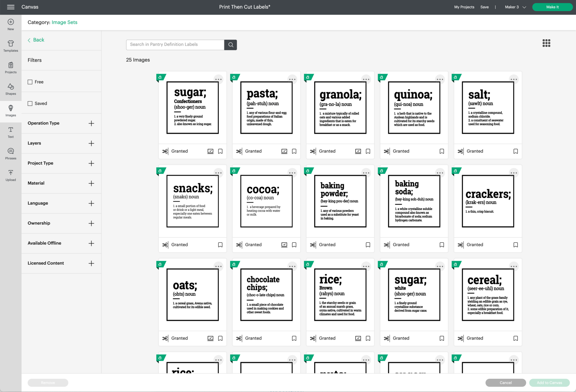Open My Projects from top bar

click(x=464, y=7)
